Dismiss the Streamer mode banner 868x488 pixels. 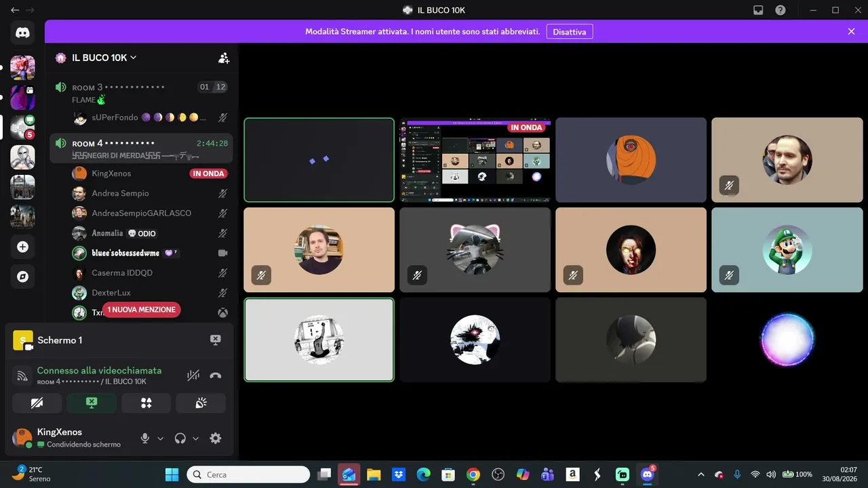click(852, 31)
